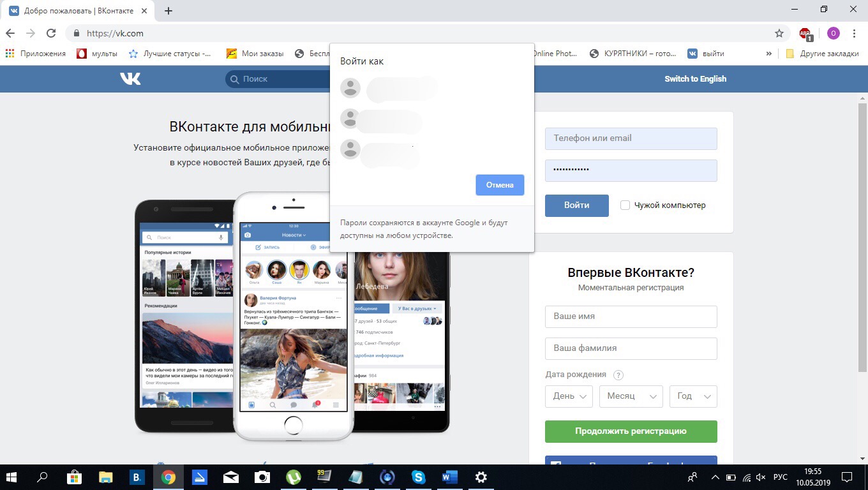Open File Explorer from the taskbar
868x490 pixels.
[x=106, y=477]
